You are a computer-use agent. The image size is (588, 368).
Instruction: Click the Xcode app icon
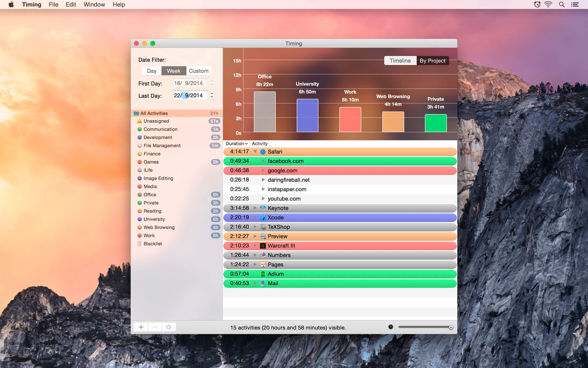[x=263, y=218]
